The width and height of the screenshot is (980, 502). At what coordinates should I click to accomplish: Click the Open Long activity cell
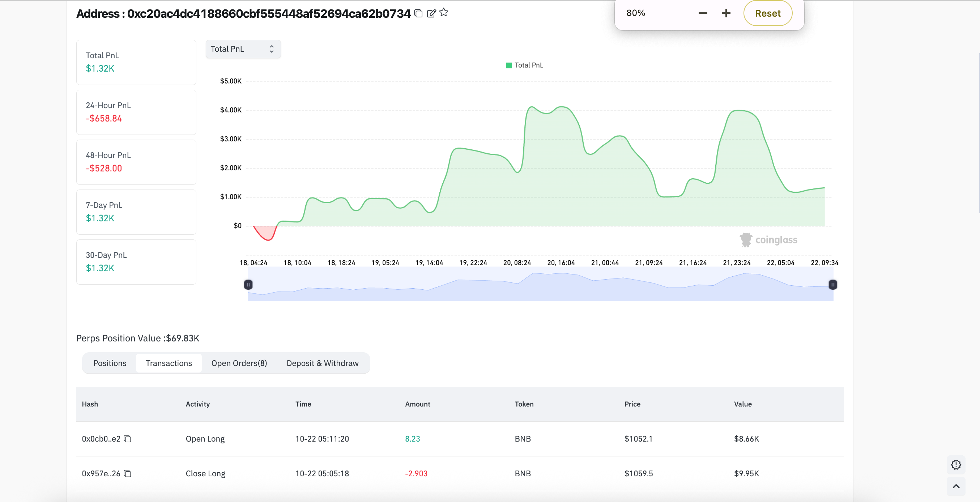tap(205, 439)
